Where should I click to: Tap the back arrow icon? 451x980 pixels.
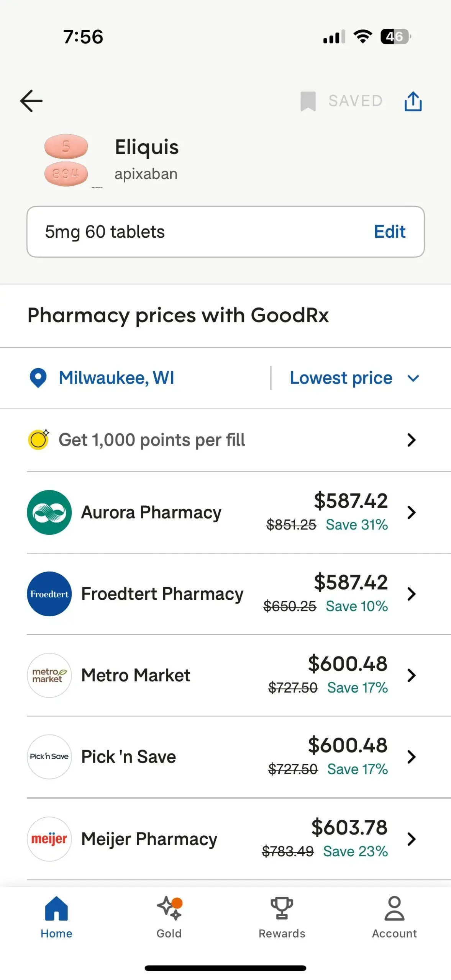(x=31, y=101)
